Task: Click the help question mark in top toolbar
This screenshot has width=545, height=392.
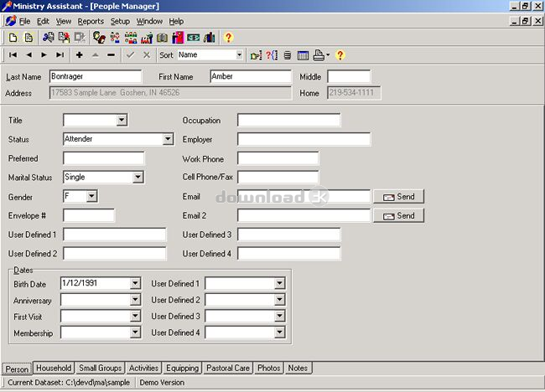Action: 228,38
